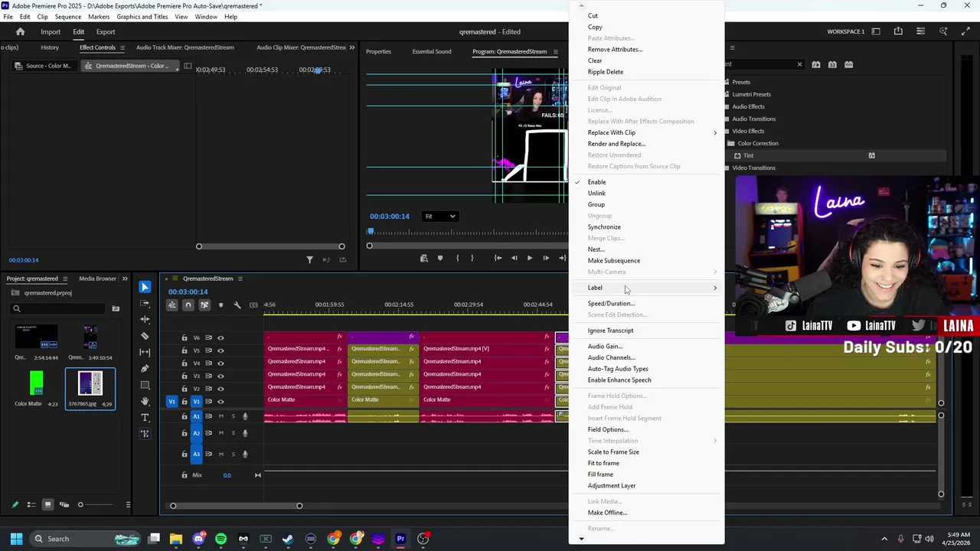
Task: Toggle voice-over record on A3
Action: 245,454
